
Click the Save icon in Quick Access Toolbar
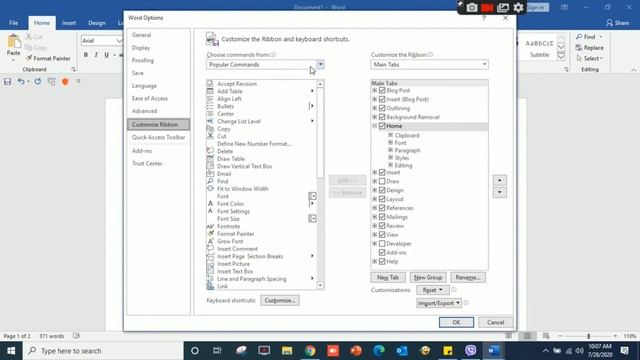(x=7, y=82)
